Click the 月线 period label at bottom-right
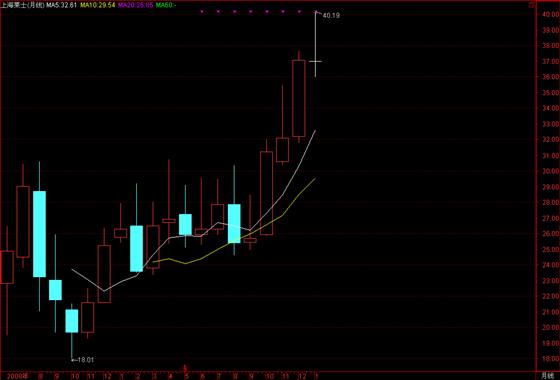 (x=547, y=376)
